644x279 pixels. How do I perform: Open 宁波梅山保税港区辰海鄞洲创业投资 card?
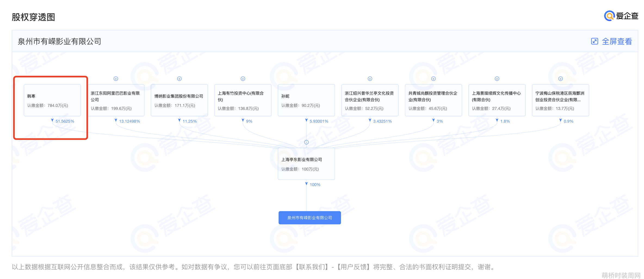[561, 100]
